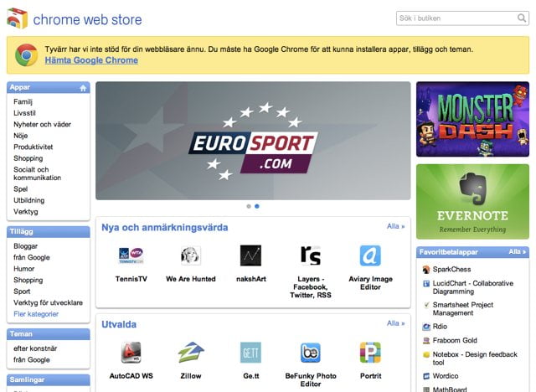This screenshot has height=392, width=536.
Task: Select the first carousel indicator dot
Action: [x=249, y=205]
